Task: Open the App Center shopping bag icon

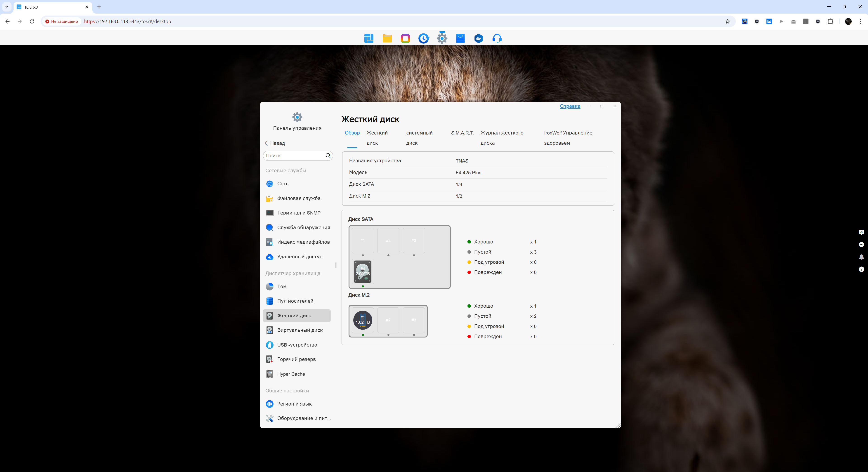Action: point(460,38)
